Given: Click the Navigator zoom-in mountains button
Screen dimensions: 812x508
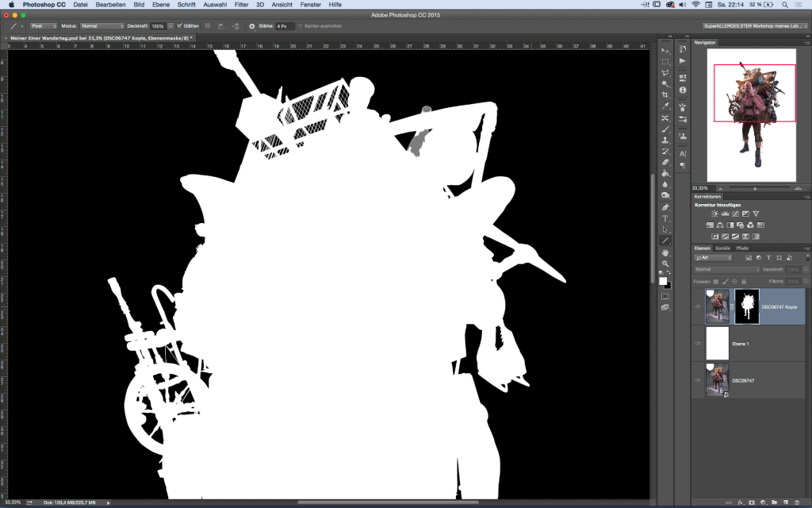Looking at the screenshot, I should (798, 188).
